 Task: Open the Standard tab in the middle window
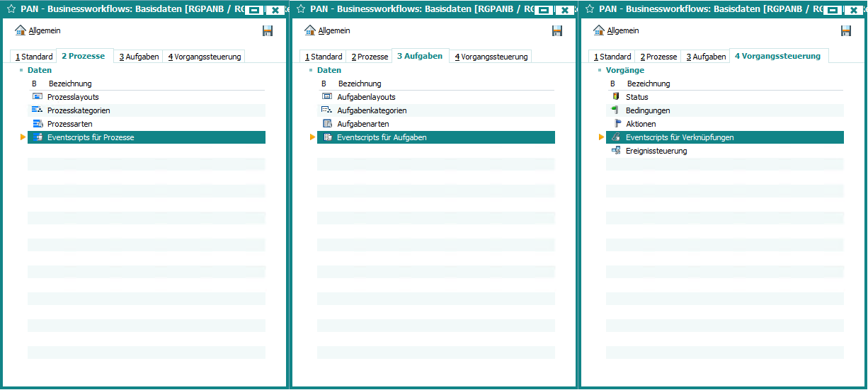(x=324, y=57)
